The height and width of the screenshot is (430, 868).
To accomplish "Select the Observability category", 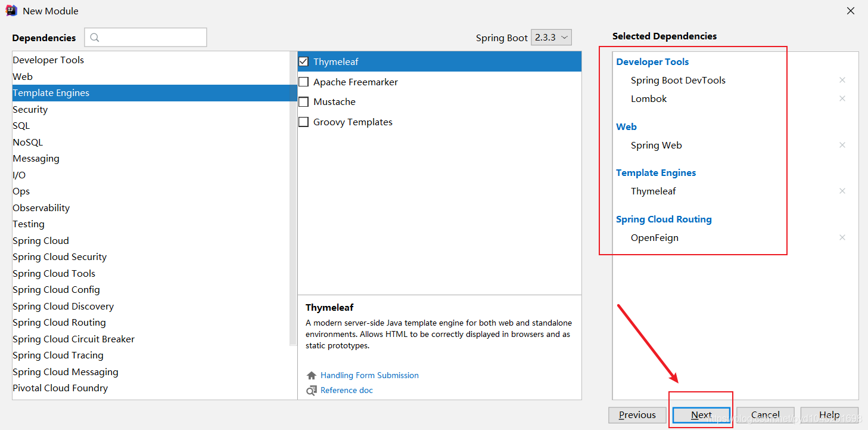I will click(x=151, y=208).
